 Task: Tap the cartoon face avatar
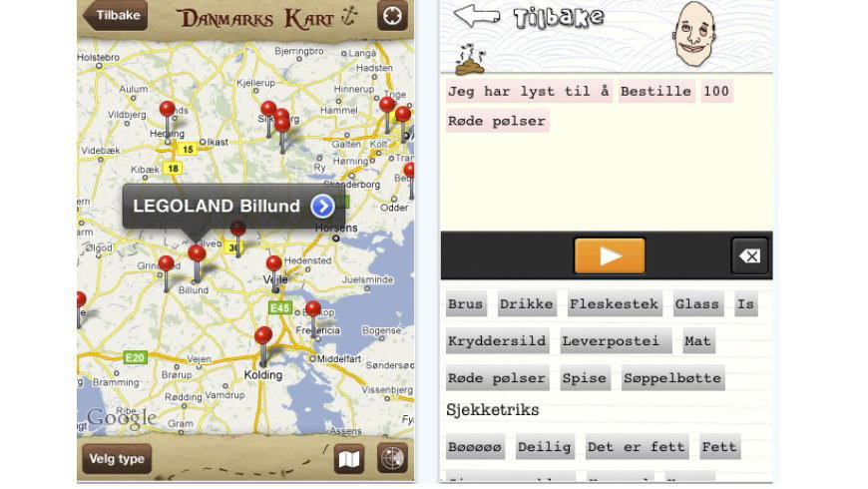(694, 34)
